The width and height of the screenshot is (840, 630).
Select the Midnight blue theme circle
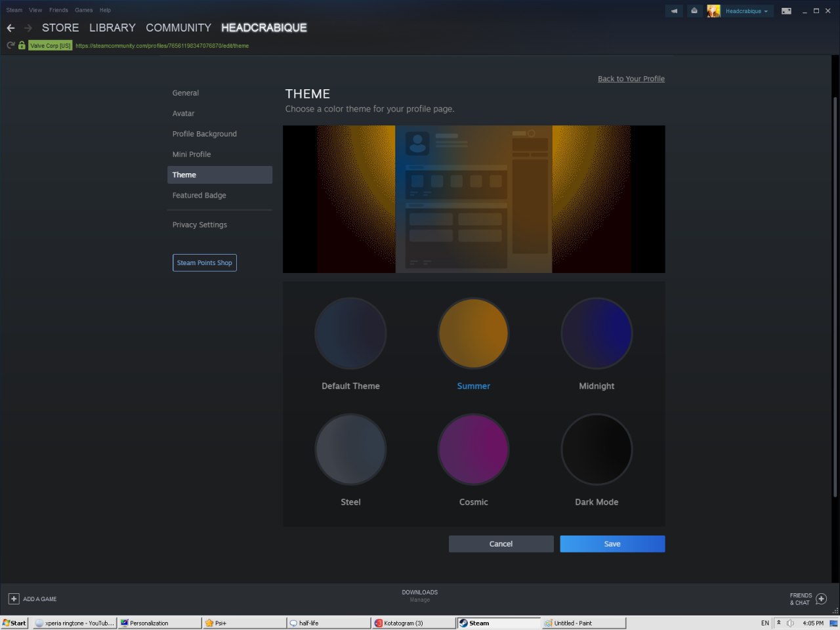point(597,333)
